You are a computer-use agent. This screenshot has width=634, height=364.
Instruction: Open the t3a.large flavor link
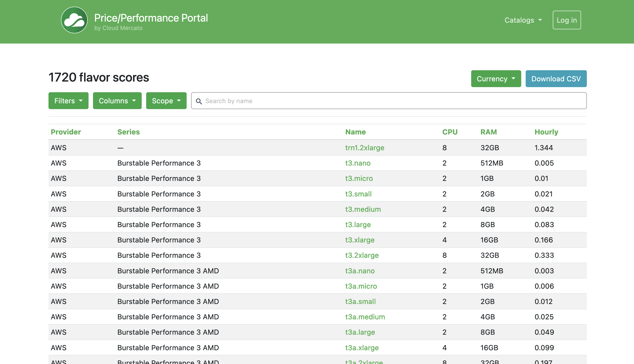[x=360, y=332]
